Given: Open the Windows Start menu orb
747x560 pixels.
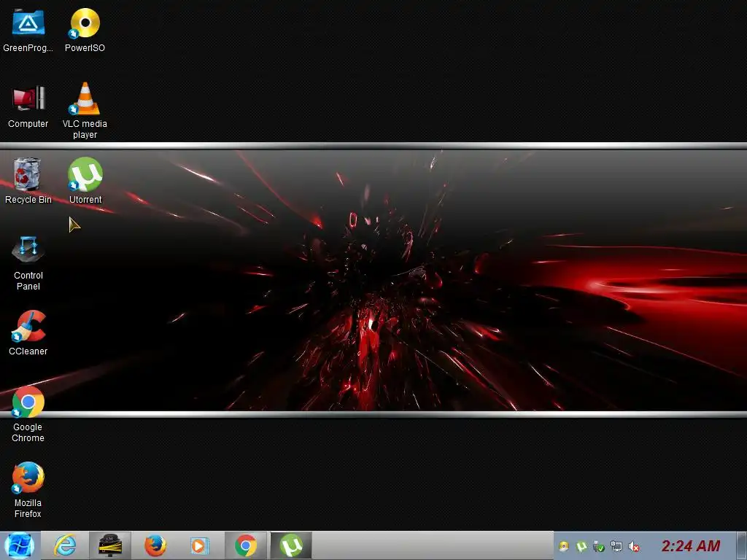Looking at the screenshot, I should [19, 545].
